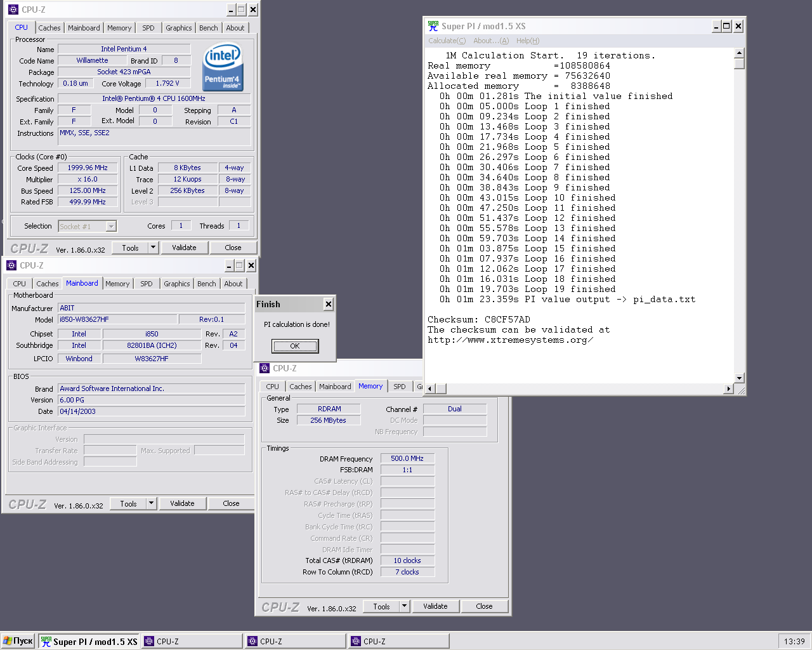The width and height of the screenshot is (812, 650).
Task: Open Bench tab in top CPU-Z window
Action: (x=208, y=28)
